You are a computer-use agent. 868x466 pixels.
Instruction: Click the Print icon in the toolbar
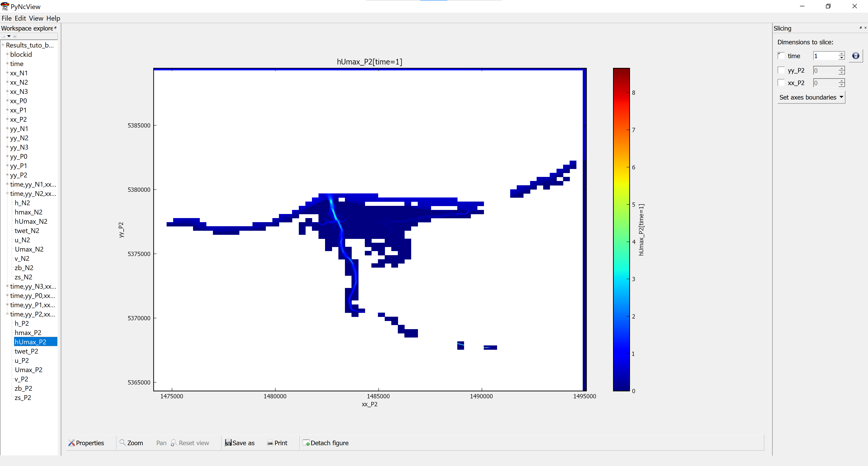coord(270,443)
